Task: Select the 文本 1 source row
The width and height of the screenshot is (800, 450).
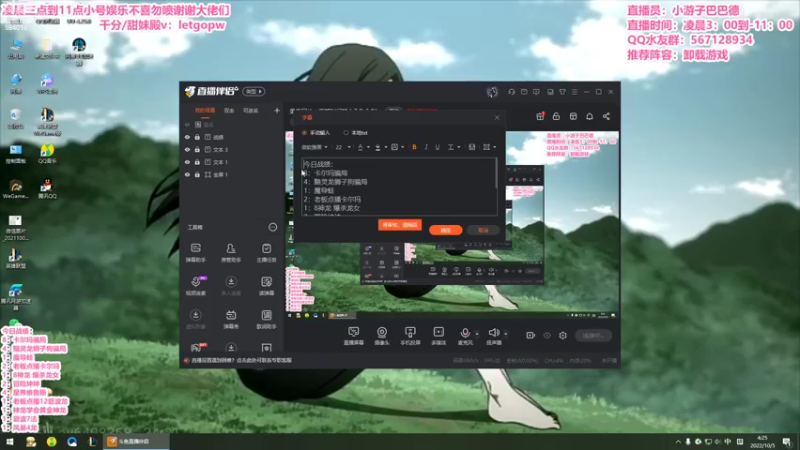Action: pyautogui.click(x=232, y=162)
